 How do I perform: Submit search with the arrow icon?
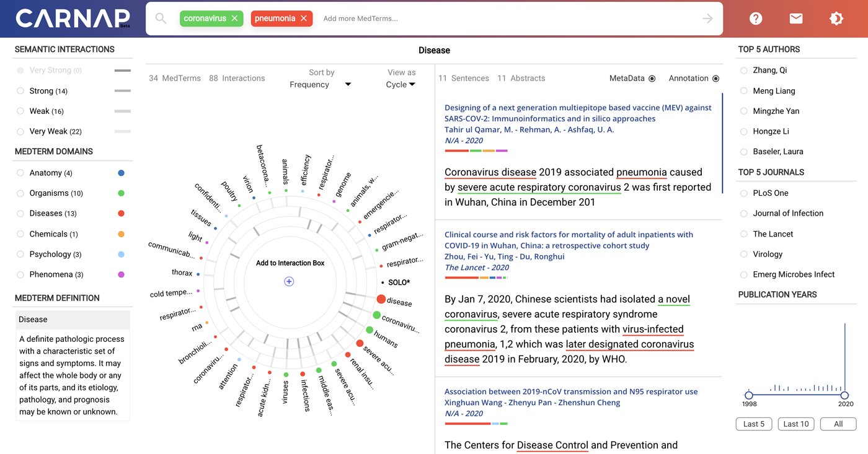707,19
